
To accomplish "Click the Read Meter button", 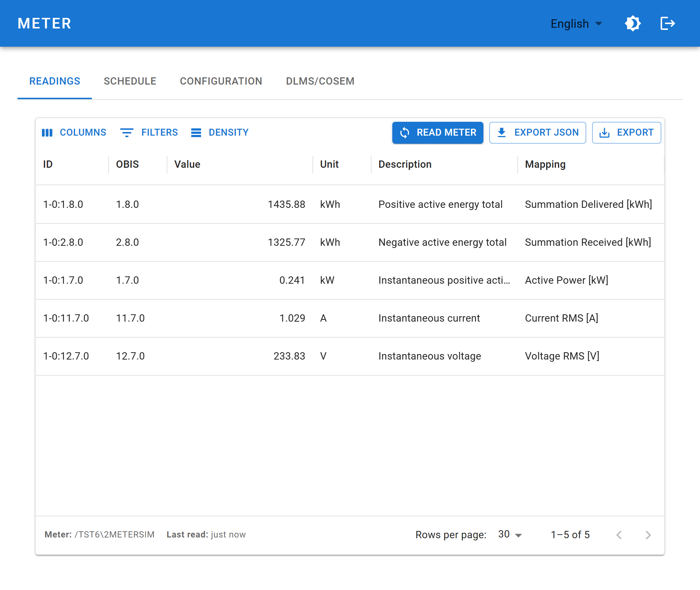I will point(438,133).
